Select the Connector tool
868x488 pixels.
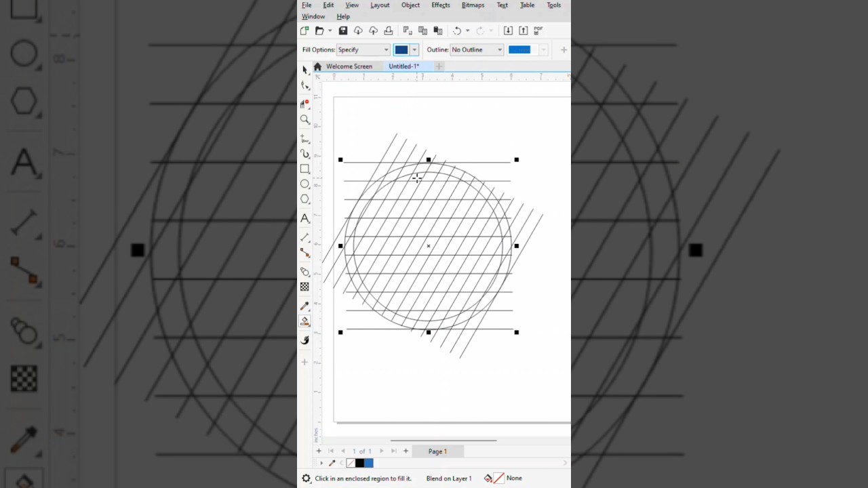pos(304,253)
